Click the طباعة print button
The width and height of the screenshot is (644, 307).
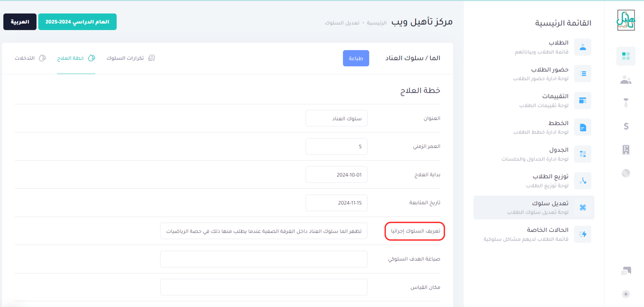[x=356, y=58]
